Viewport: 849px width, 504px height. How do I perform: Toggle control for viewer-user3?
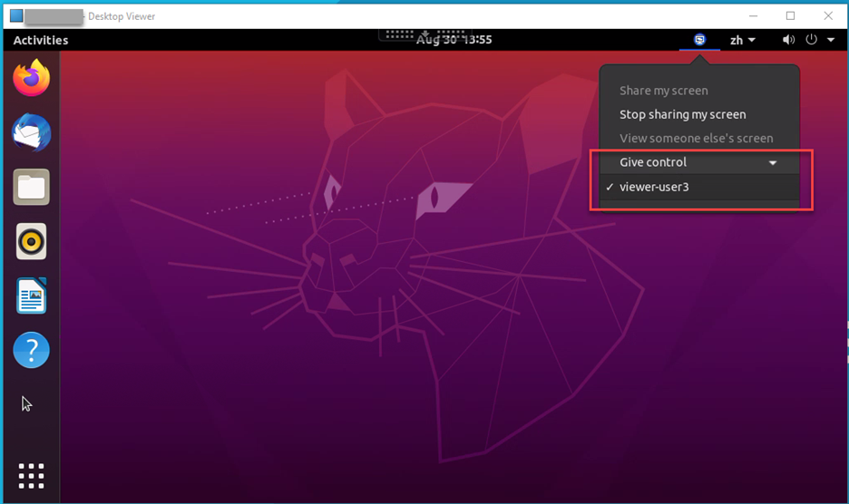point(699,188)
